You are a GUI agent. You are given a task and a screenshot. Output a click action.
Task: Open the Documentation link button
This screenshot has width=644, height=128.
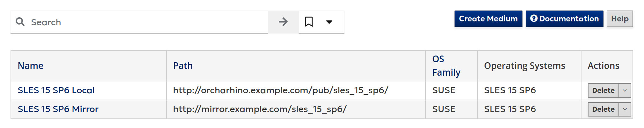pos(564,19)
